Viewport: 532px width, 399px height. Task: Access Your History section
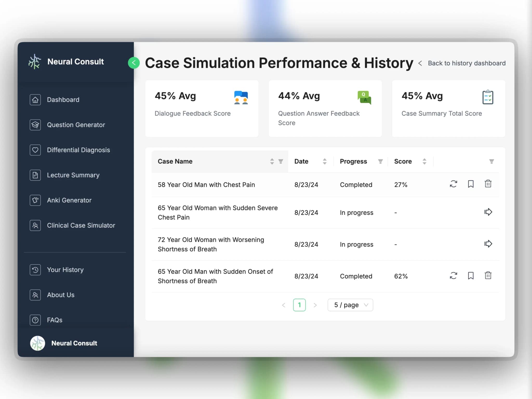pyautogui.click(x=65, y=269)
